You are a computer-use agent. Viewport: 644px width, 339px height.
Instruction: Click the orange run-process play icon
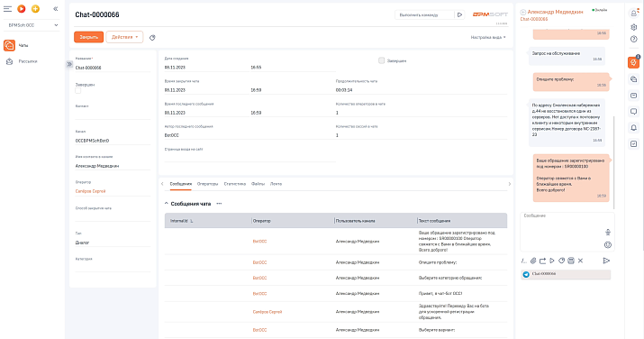[22, 9]
